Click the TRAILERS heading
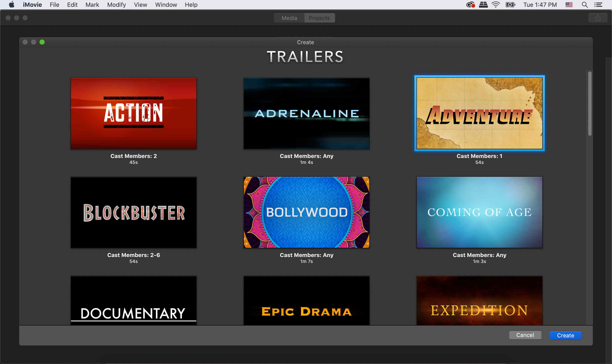The height and width of the screenshot is (364, 612). [x=305, y=57]
